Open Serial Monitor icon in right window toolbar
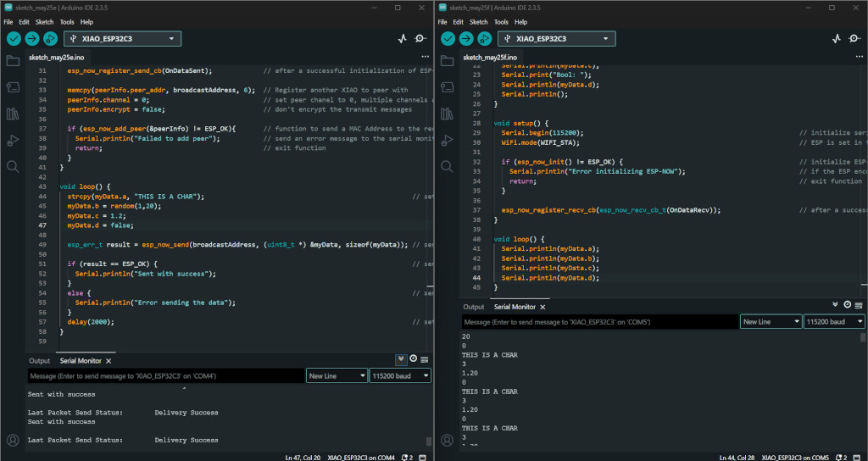This screenshot has width=868, height=461. tap(854, 39)
